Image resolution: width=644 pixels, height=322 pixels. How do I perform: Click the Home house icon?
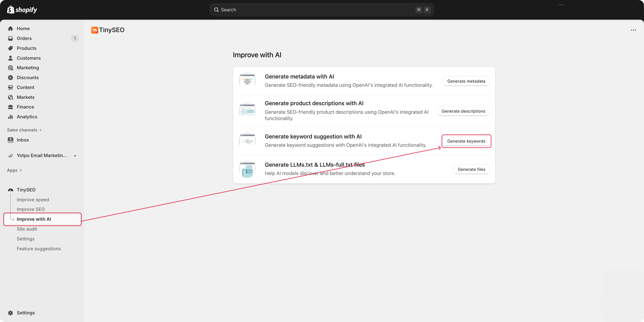click(x=10, y=28)
